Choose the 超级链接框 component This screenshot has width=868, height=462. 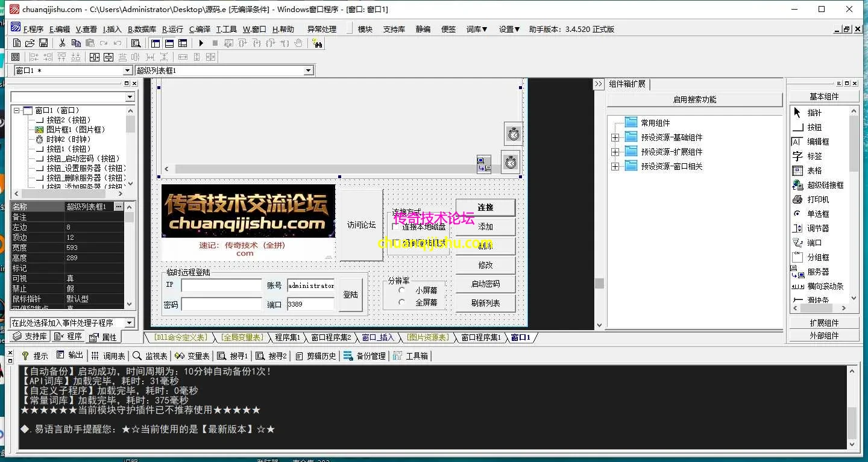point(827,185)
